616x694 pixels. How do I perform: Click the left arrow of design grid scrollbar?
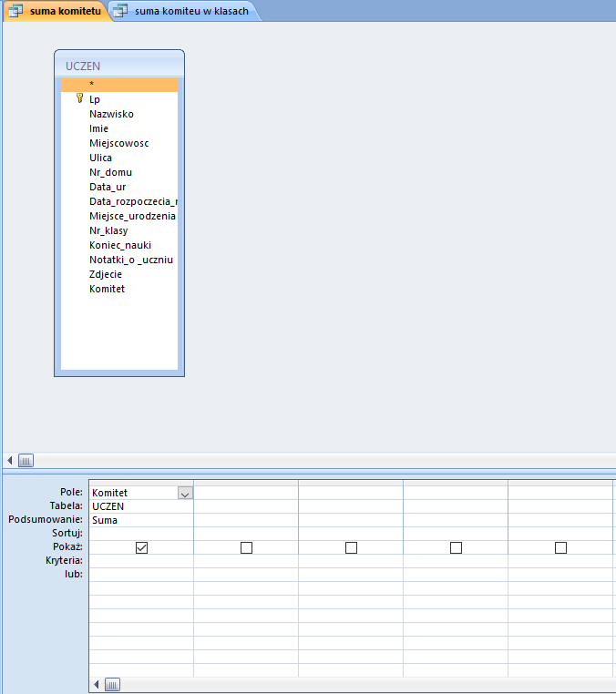pos(97,684)
